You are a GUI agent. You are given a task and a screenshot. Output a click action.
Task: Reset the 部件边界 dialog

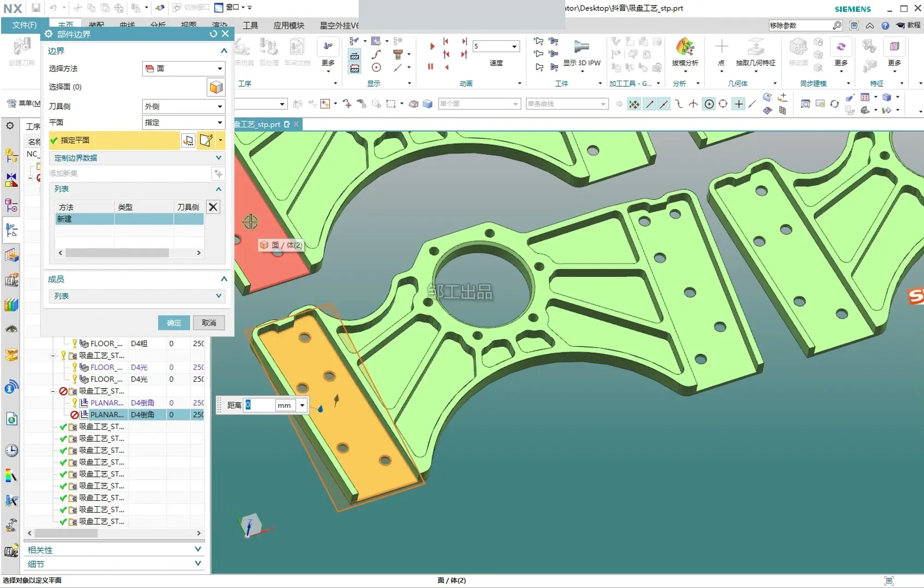(213, 34)
